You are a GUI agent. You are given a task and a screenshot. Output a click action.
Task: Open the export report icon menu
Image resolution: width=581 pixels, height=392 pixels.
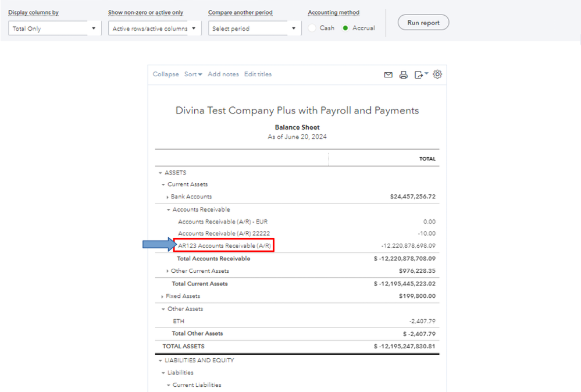(x=420, y=74)
